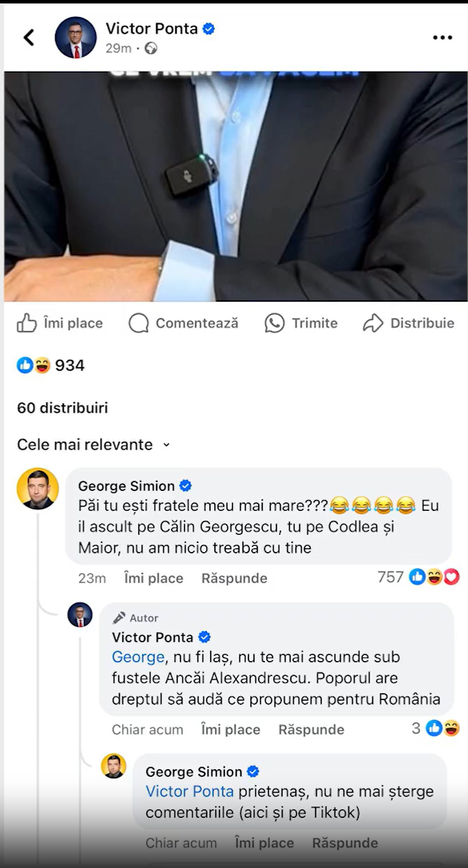Click the Victor Ponta mention in reply
Image resolution: width=468 pixels, height=868 pixels.
pyautogui.click(x=189, y=791)
